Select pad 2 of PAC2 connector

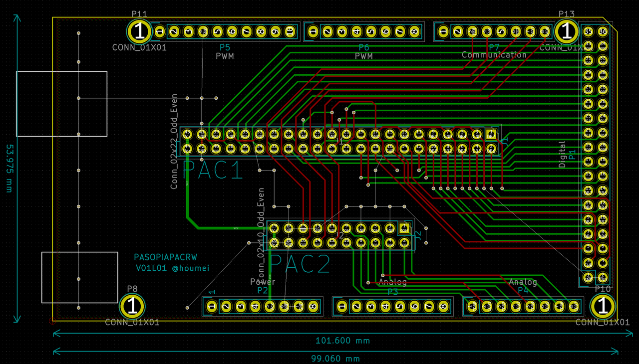click(x=404, y=243)
